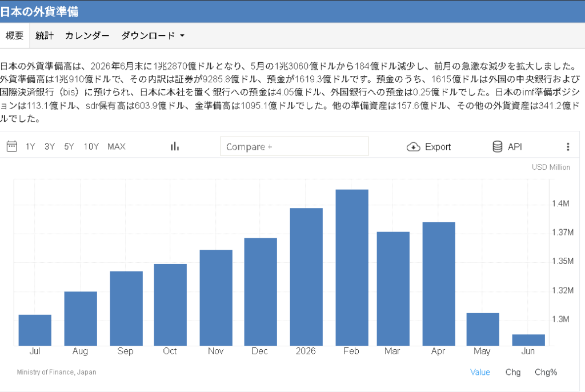Click the Ministry of Finance, Japan source

point(57,372)
